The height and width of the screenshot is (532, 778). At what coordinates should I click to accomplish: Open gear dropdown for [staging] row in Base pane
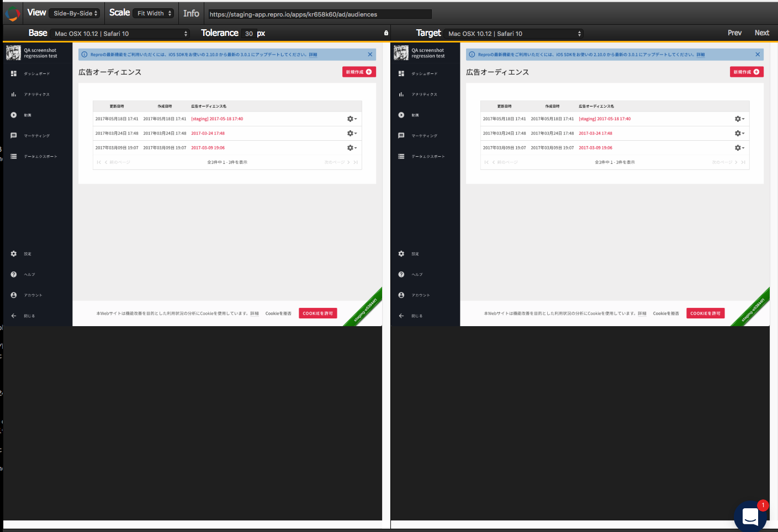coord(352,119)
